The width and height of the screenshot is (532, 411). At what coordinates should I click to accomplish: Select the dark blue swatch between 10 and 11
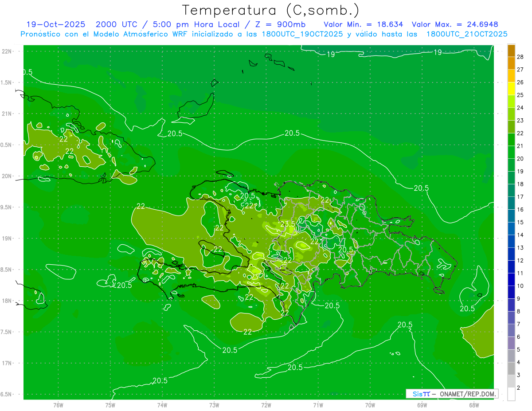click(x=511, y=279)
